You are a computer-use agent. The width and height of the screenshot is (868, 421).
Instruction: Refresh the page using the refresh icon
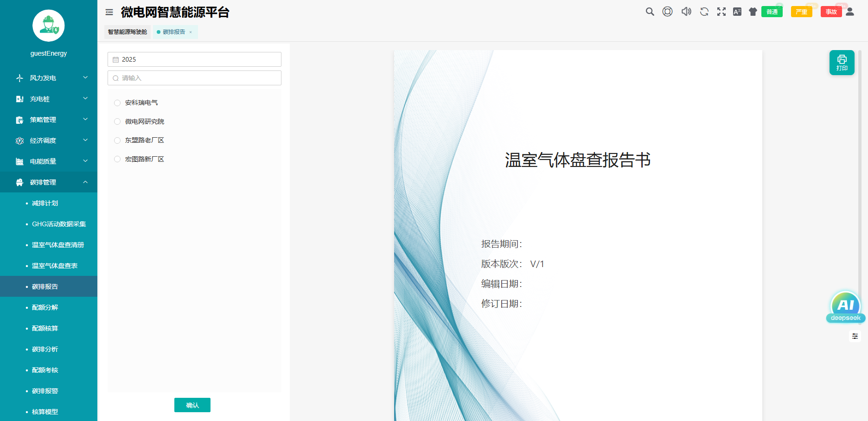click(704, 12)
